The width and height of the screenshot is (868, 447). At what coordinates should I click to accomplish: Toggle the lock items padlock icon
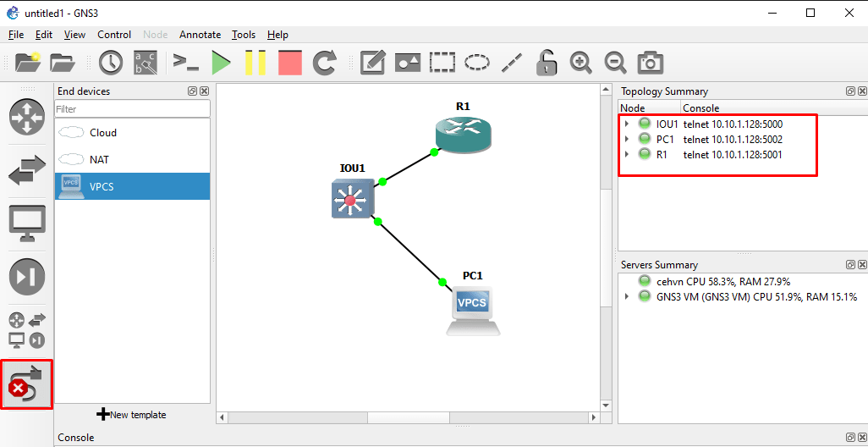tap(547, 63)
